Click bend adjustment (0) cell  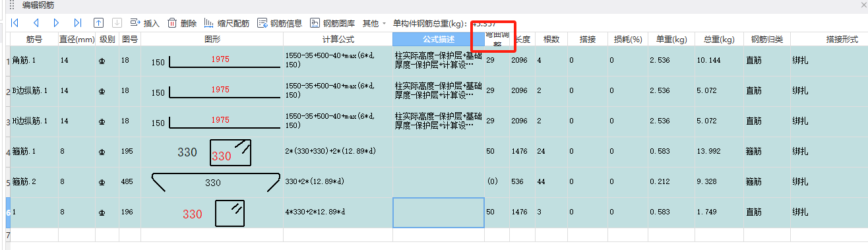pyautogui.click(x=497, y=182)
